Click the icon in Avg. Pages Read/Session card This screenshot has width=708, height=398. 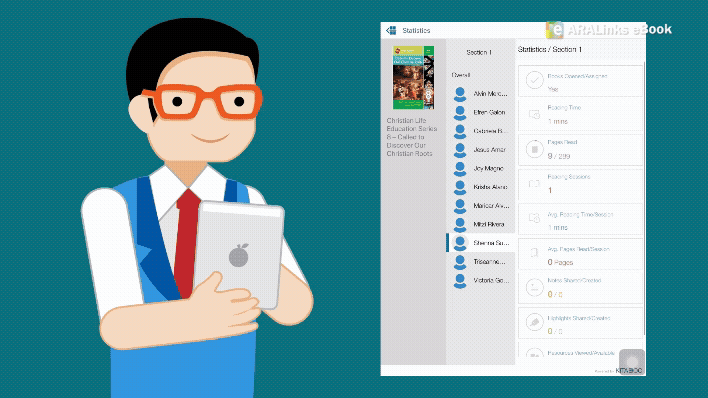[534, 253]
